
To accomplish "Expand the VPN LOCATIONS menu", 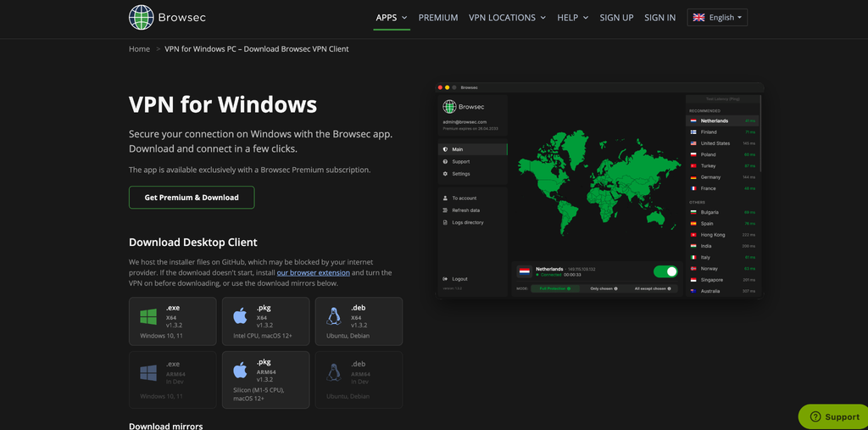I will pos(507,17).
